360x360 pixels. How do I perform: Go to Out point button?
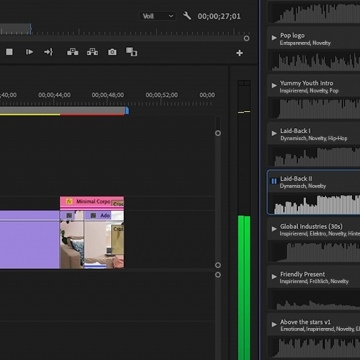click(x=49, y=52)
